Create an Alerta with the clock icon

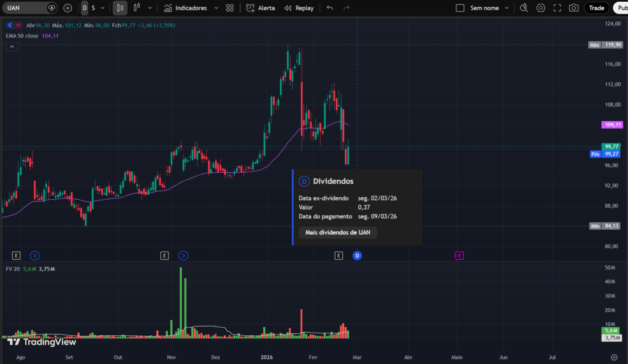[x=250, y=8]
